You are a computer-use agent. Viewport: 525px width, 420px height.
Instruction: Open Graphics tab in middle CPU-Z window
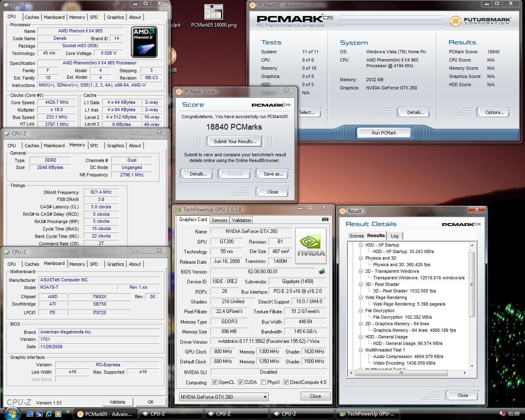pyautogui.click(x=115, y=146)
